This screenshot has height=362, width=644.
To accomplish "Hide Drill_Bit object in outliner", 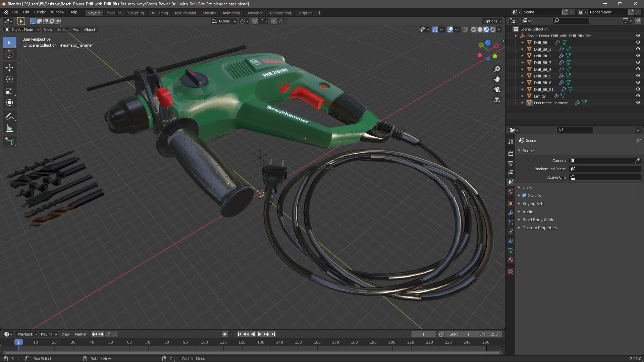I will (638, 42).
